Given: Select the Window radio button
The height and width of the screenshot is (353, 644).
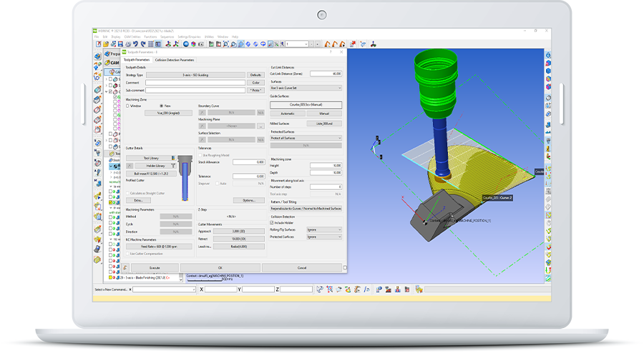Looking at the screenshot, I should click(127, 106).
